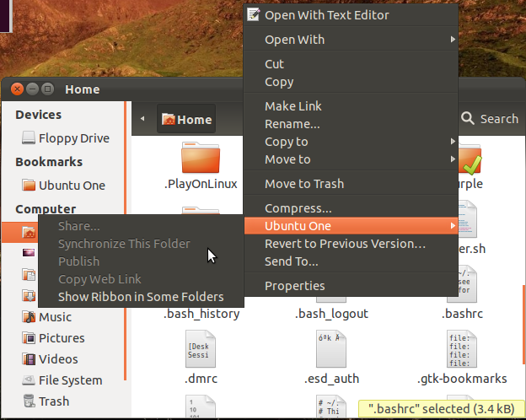Open the folder with green checkmark emblem
This screenshot has height=420, width=526.
(x=470, y=160)
